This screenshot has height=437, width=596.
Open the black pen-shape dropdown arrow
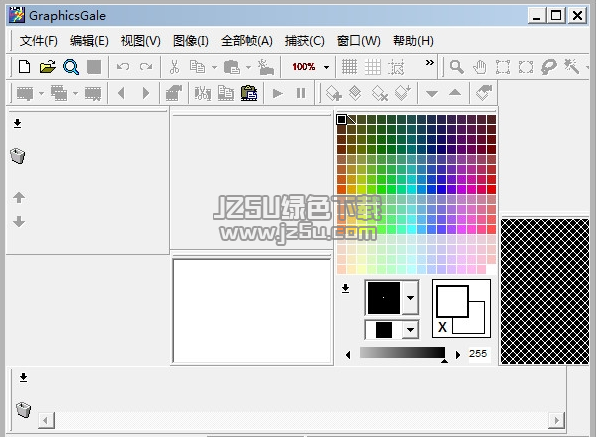(411, 298)
